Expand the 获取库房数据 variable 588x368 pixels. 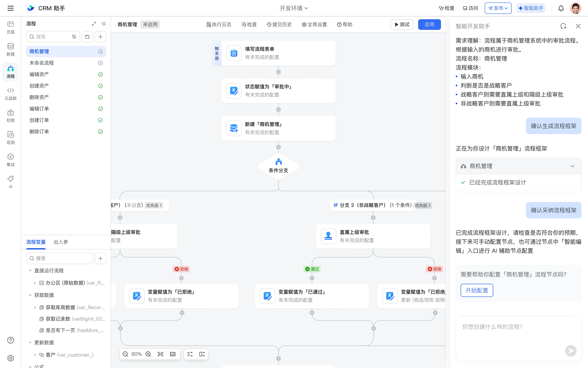tap(35, 307)
